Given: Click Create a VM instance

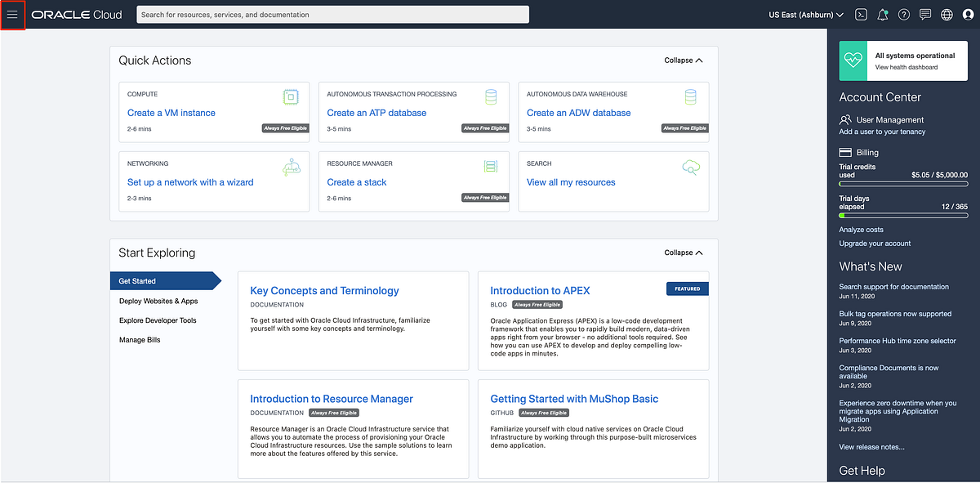Looking at the screenshot, I should click(x=171, y=112).
